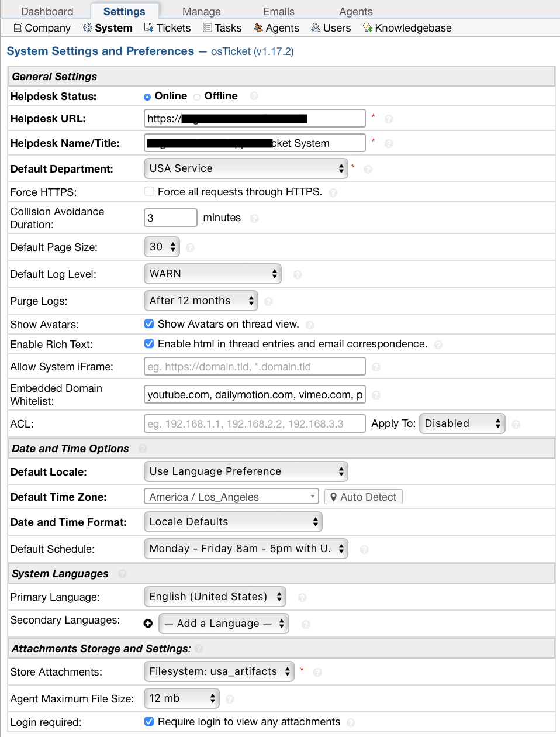This screenshot has width=560, height=737.
Task: Show help tip for Show Avatars
Action: 310,325
